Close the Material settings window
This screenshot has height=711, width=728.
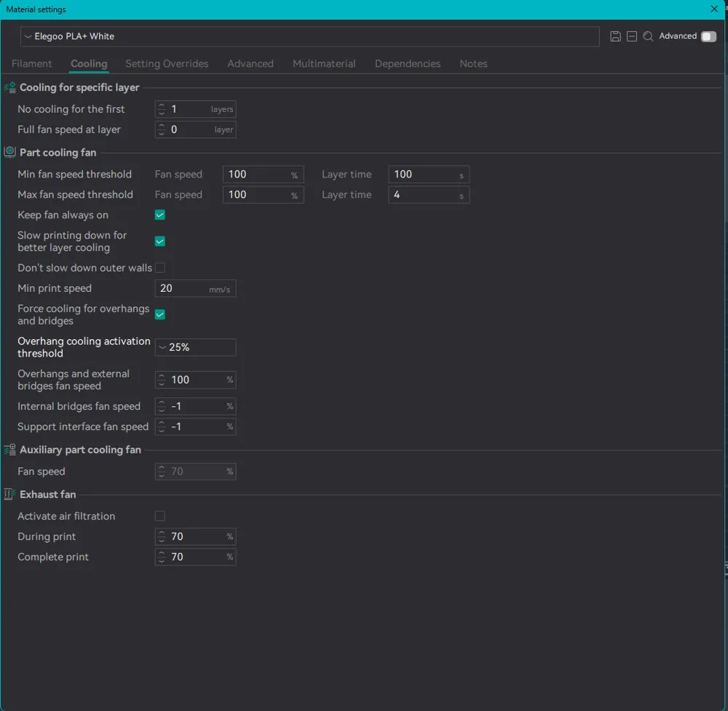[714, 9]
